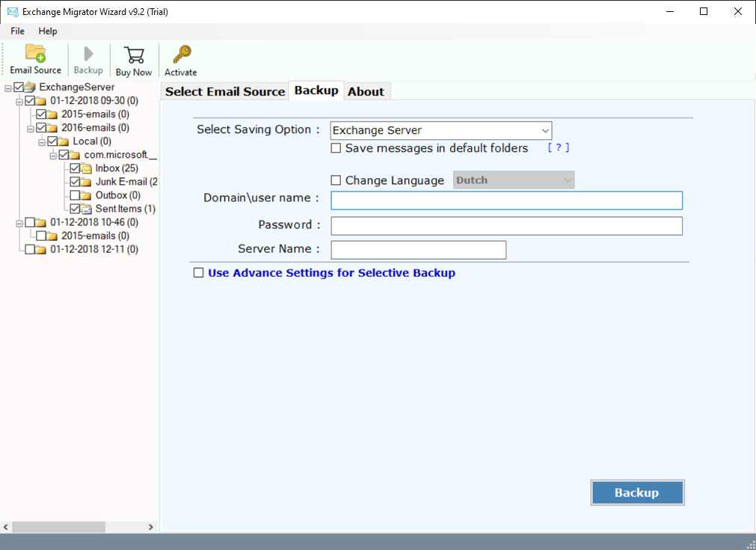Click the horizontal scrollbar thumb in tree panel
The height and width of the screenshot is (550, 756).
click(59, 527)
